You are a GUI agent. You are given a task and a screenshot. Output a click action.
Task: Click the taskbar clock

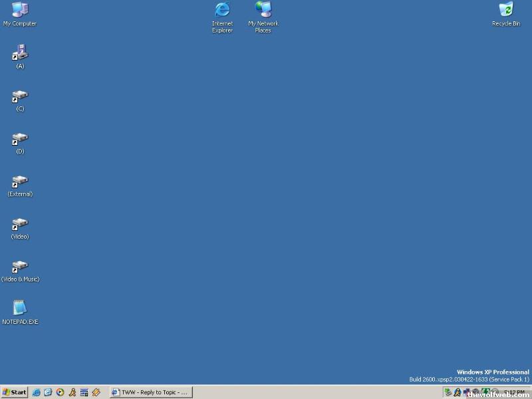tap(515, 392)
